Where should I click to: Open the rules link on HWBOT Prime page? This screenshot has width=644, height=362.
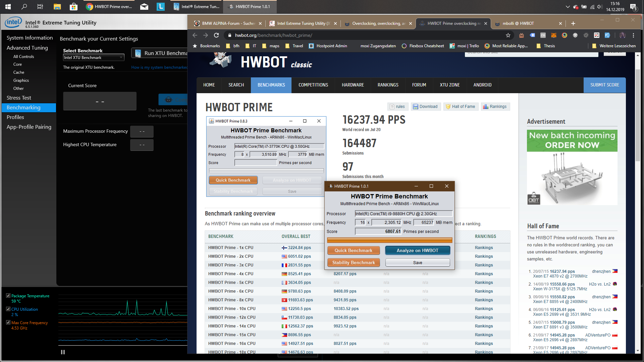tap(397, 107)
